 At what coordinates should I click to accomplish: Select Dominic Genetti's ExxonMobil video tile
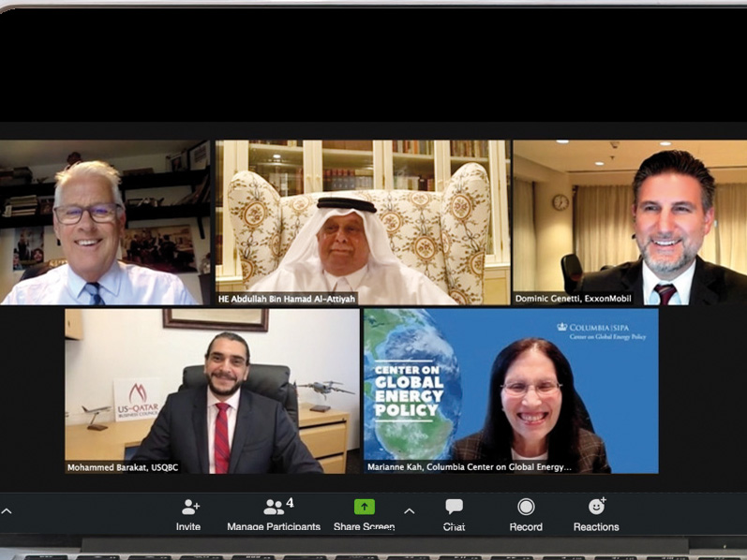click(630, 222)
